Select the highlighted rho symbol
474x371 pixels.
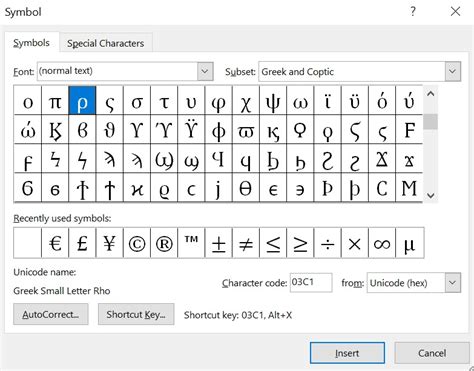click(x=82, y=101)
